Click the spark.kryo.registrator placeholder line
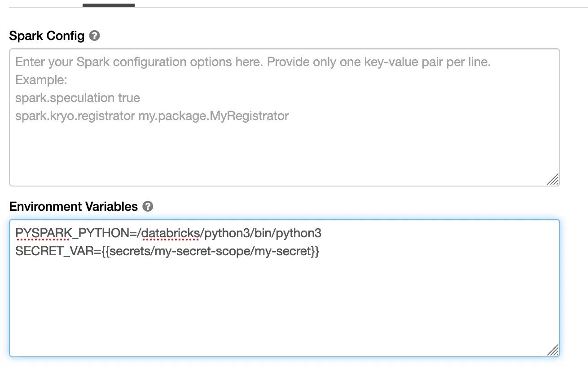The width and height of the screenshot is (588, 373). (x=152, y=116)
